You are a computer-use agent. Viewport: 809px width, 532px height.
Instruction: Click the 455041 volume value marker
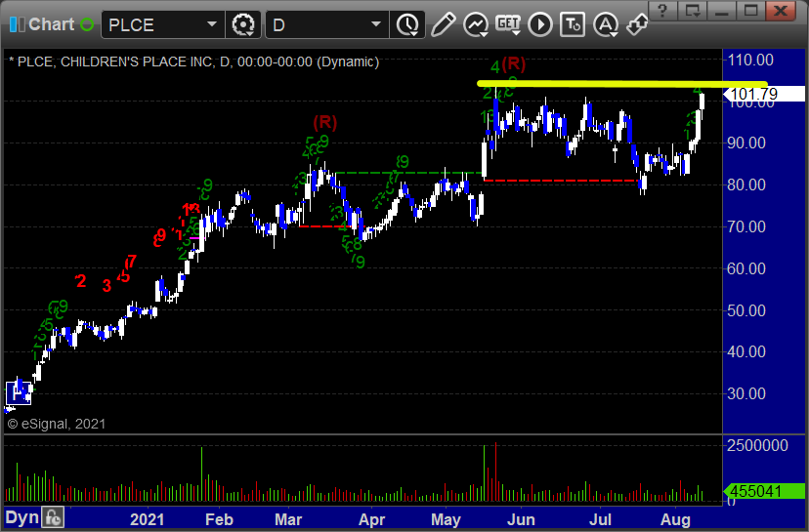pyautogui.click(x=764, y=491)
